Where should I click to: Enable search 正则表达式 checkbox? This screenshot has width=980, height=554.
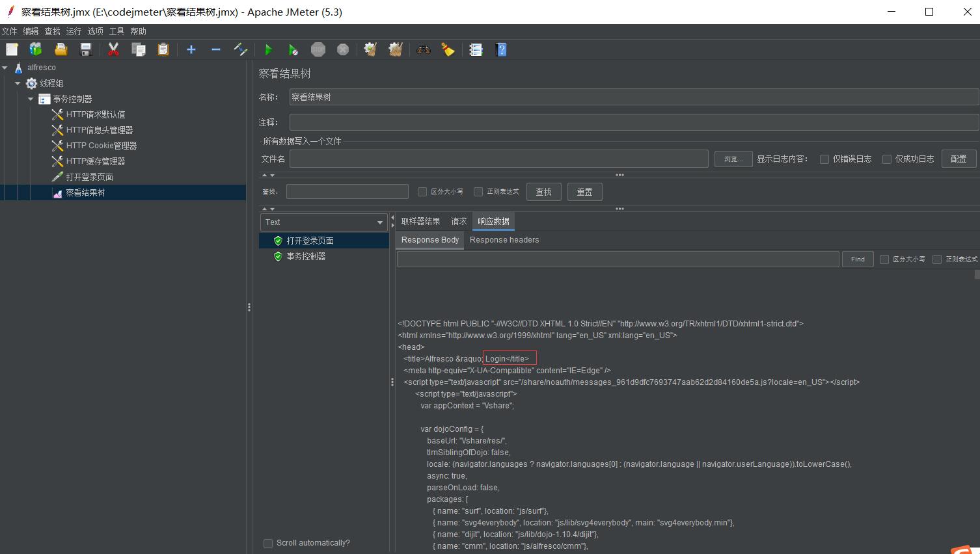[x=478, y=192]
